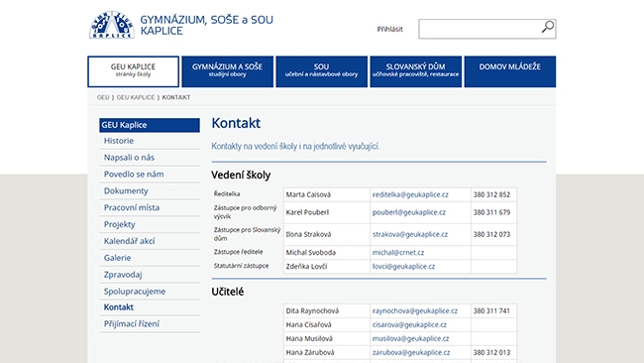Open the Dokumenty sidebar item

coord(126,190)
